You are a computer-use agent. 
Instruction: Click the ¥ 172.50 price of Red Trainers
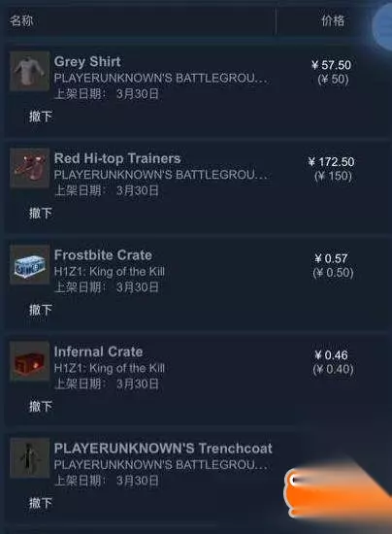point(331,161)
